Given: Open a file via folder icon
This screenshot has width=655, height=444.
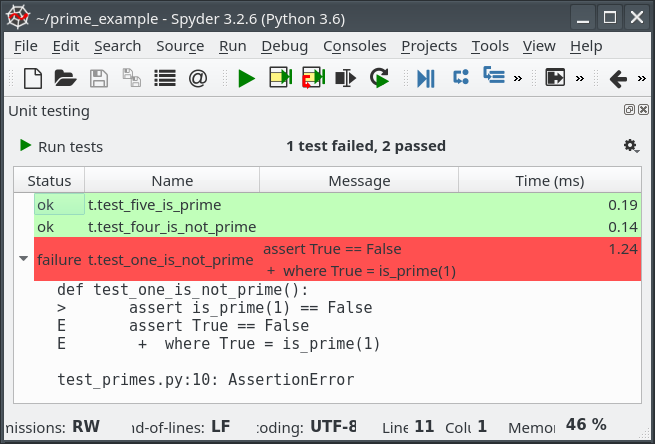Looking at the screenshot, I should tap(65, 78).
